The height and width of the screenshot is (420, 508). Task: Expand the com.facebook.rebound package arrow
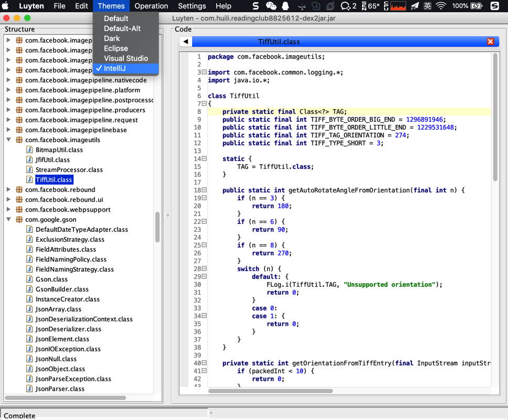[x=9, y=189]
